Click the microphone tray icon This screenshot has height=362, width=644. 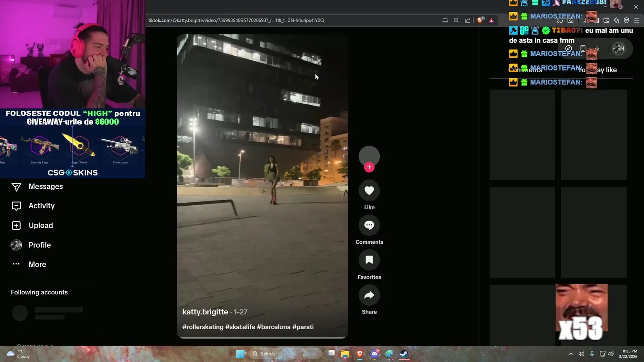click(x=592, y=354)
